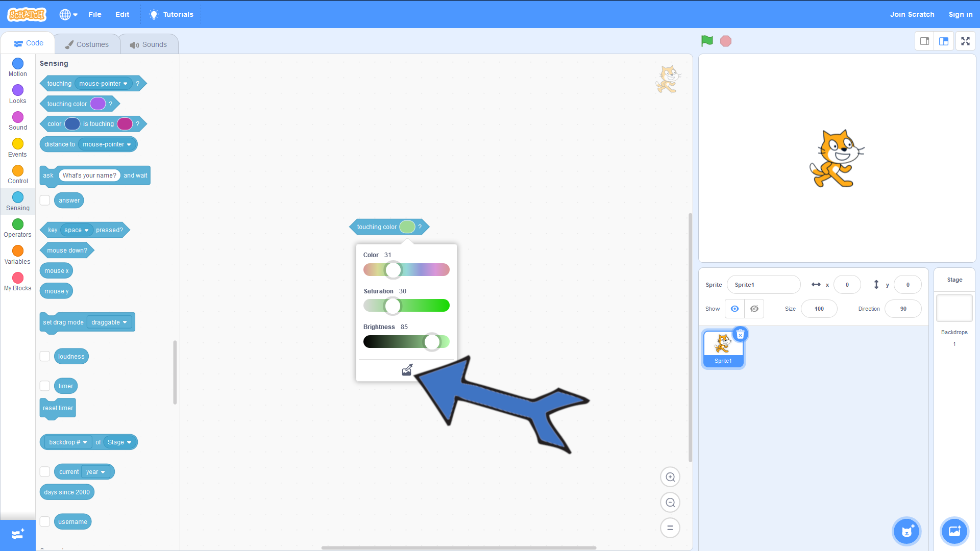Enable the answer variable checkbox
This screenshot has height=551, width=980.
45,201
